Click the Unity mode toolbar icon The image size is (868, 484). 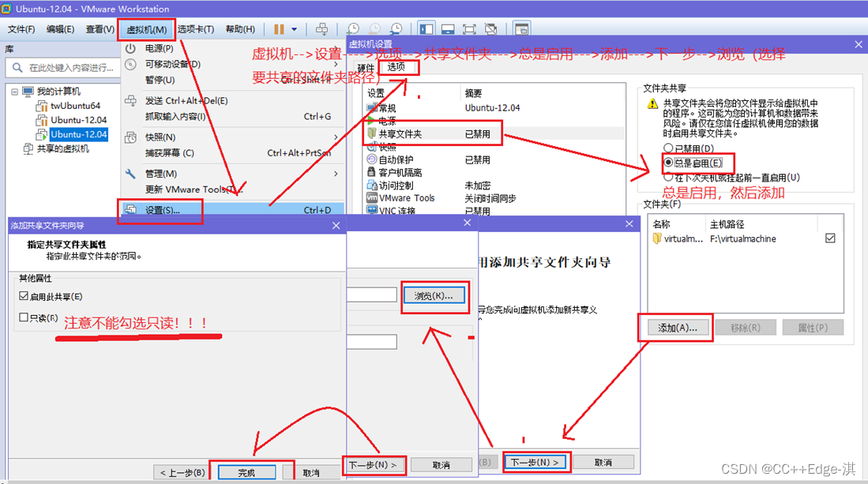click(x=490, y=29)
